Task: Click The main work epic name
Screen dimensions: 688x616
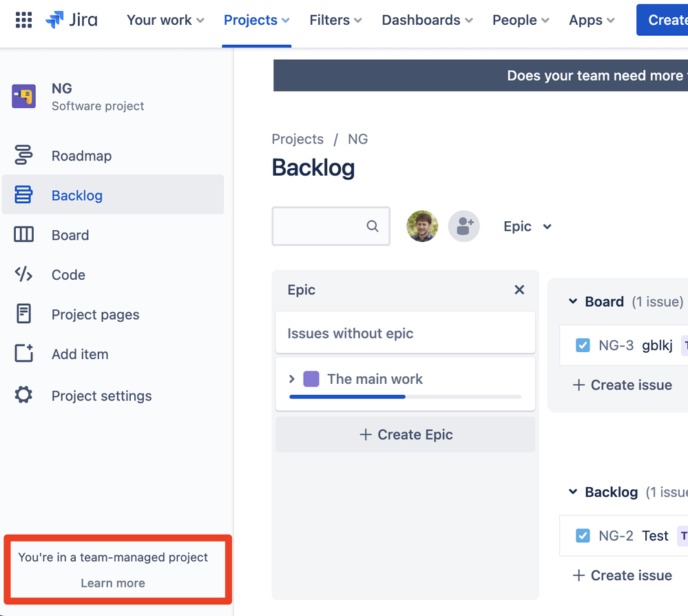Action: coord(375,379)
